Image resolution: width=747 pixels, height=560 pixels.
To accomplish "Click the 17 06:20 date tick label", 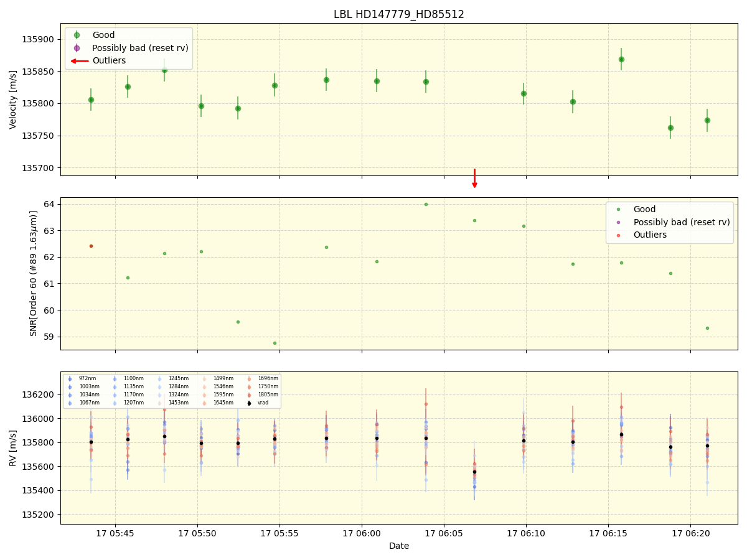I will tap(690, 533).
